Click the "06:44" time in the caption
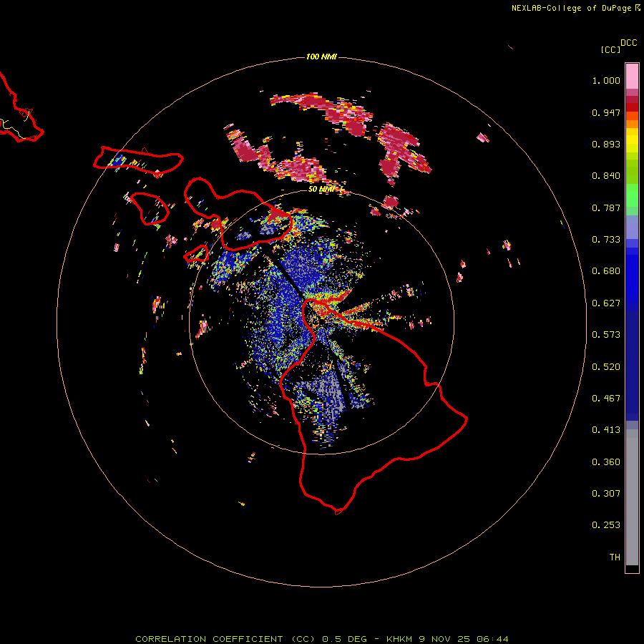The height and width of the screenshot is (644, 644). point(492,639)
